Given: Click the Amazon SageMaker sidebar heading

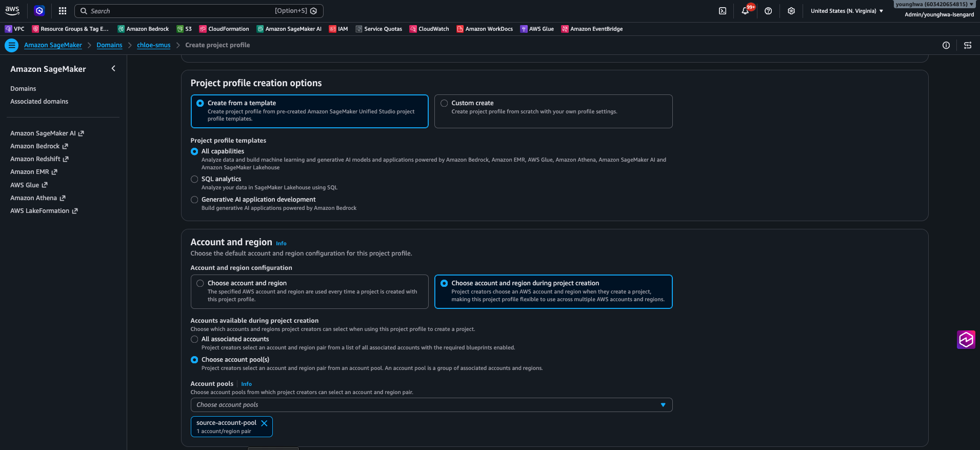Looking at the screenshot, I should (x=48, y=69).
